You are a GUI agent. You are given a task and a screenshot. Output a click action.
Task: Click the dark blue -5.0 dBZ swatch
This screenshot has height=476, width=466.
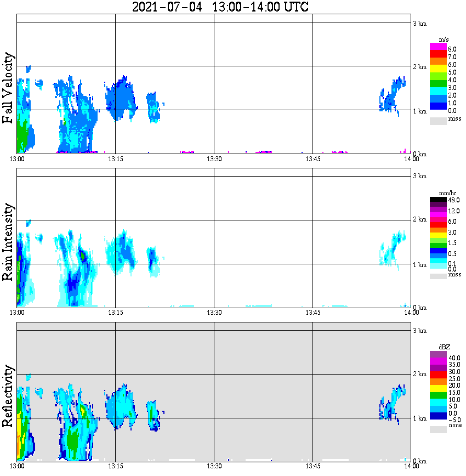438,416
